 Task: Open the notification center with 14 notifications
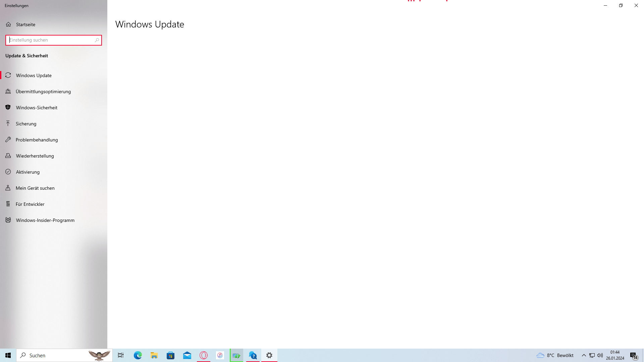point(634,355)
